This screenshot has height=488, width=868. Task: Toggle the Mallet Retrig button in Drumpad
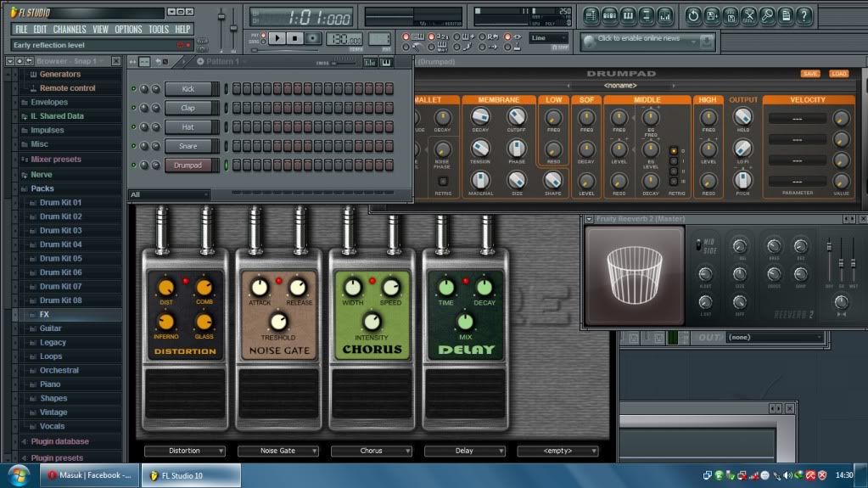[443, 182]
